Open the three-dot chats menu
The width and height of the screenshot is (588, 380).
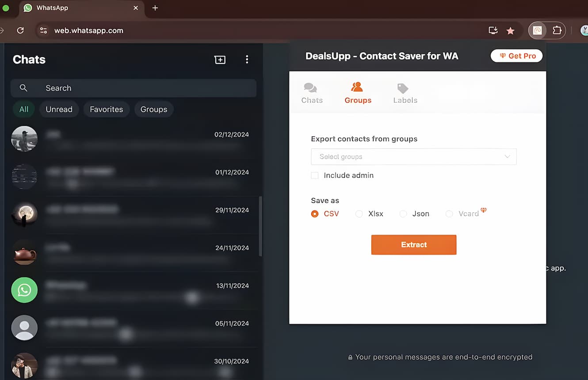247,60
